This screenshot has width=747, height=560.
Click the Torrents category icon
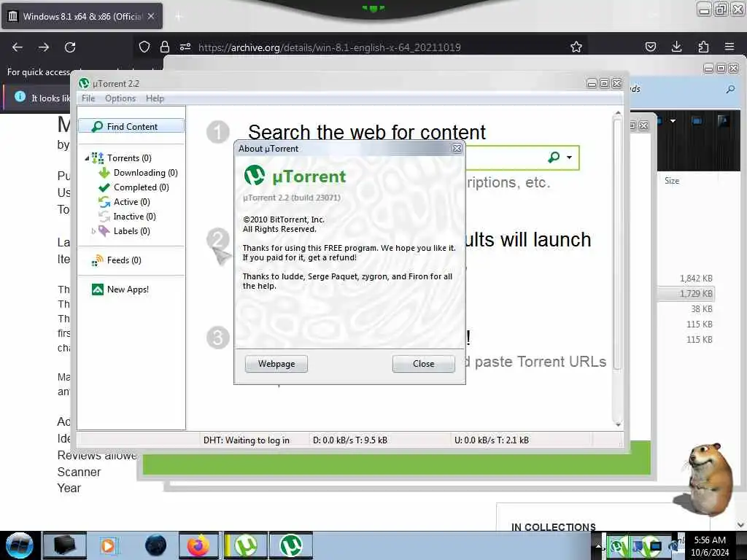click(98, 158)
